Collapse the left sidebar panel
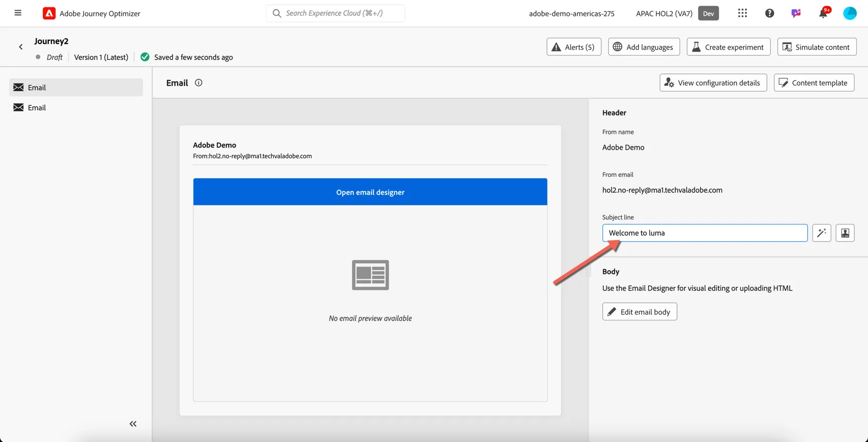Screen dimensions: 868x442 tap(133, 424)
